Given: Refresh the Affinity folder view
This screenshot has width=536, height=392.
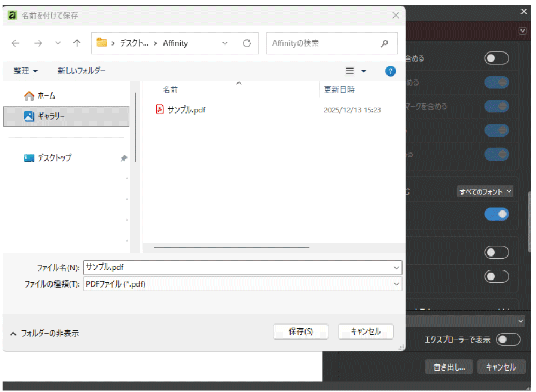Looking at the screenshot, I should 247,43.
